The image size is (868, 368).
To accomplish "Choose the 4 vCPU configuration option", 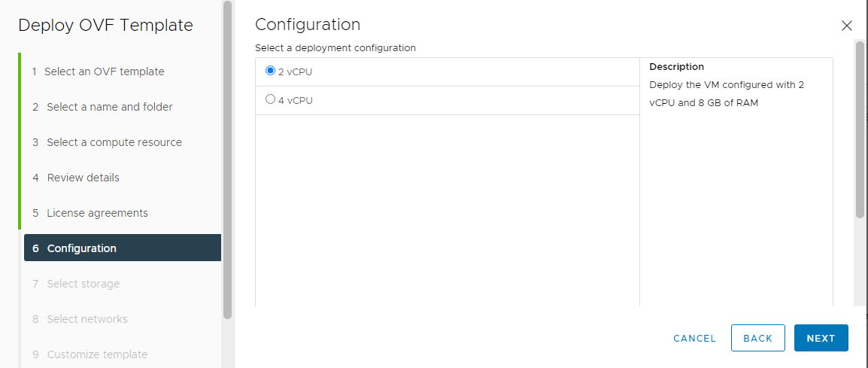I will [x=270, y=100].
